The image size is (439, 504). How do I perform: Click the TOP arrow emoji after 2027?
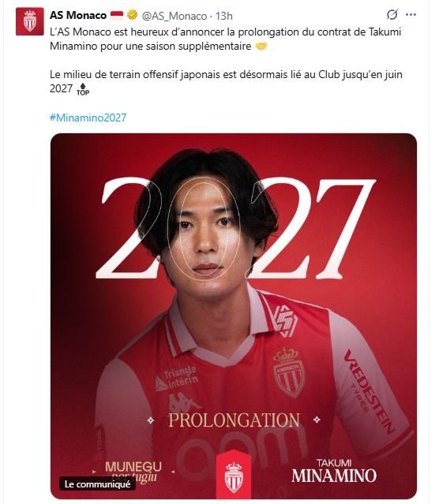pos(83,89)
